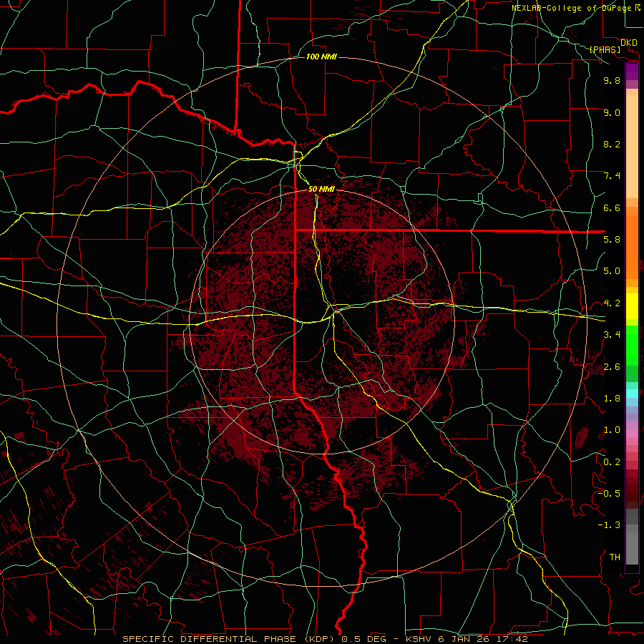Click the KSHV 6 JAN 26 17:42 timestamp

[466, 639]
